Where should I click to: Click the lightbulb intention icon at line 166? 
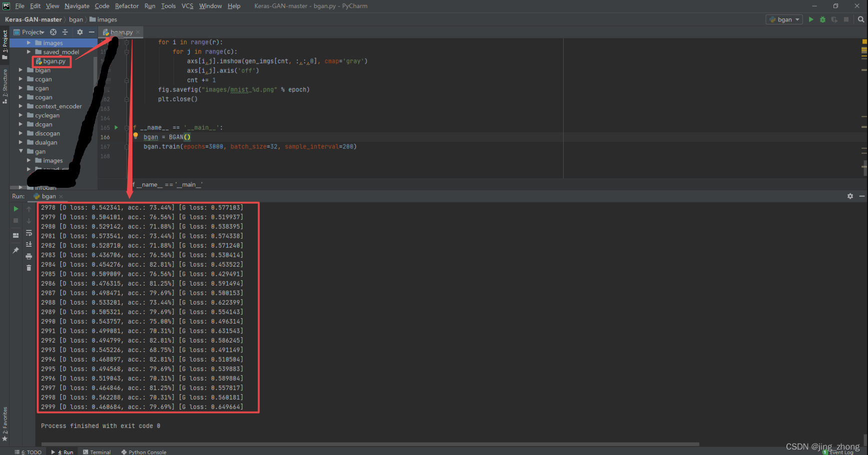(x=135, y=135)
